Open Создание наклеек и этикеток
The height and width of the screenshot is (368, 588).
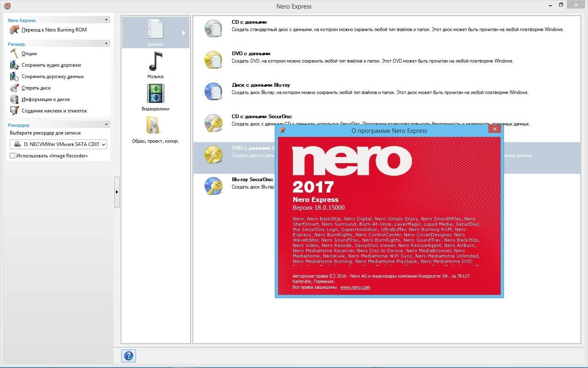click(x=54, y=111)
